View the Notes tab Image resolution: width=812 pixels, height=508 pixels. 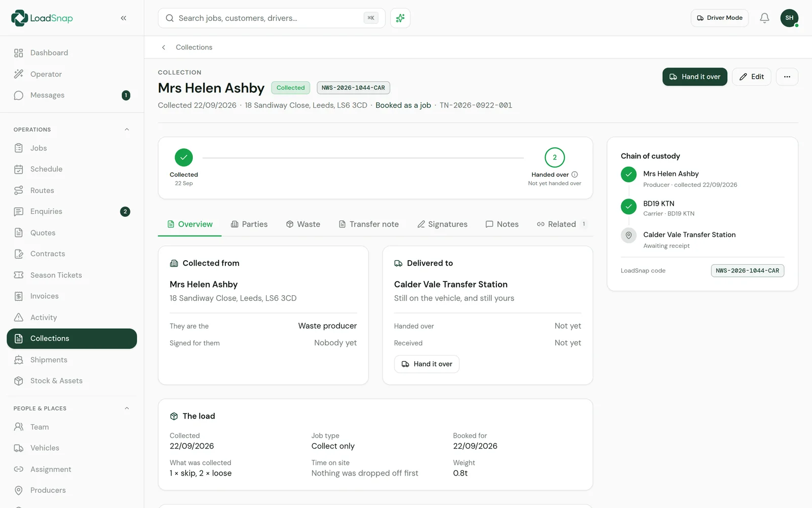coord(502,225)
